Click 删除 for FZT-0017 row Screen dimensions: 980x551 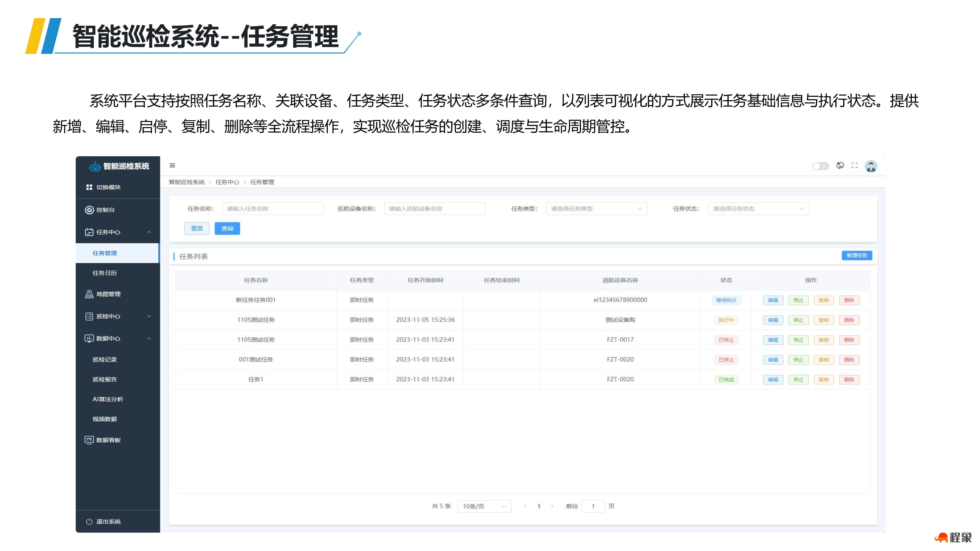[849, 340]
